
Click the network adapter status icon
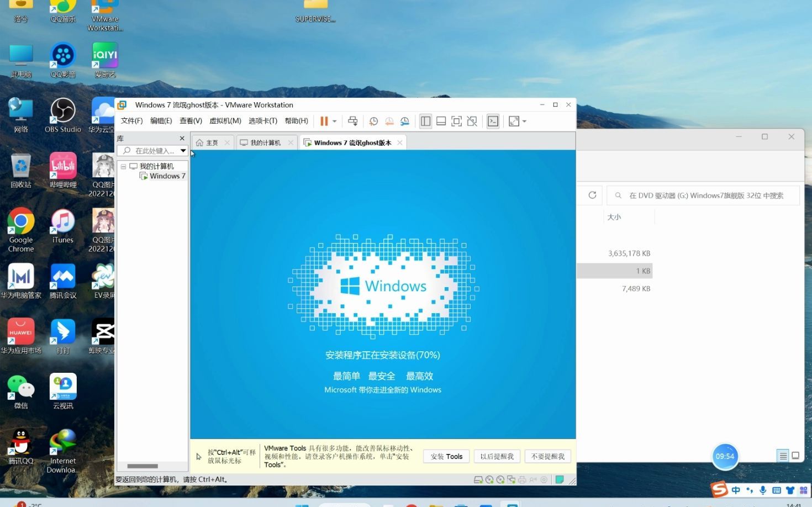tap(511, 479)
